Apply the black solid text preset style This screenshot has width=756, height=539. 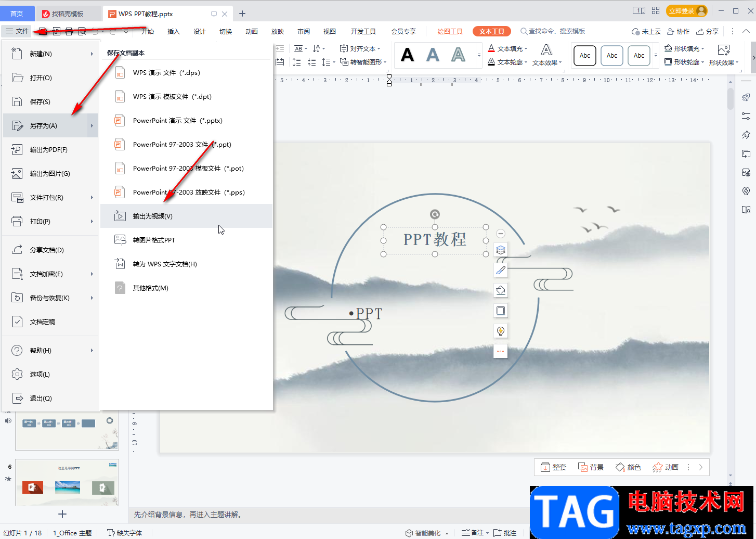point(408,55)
